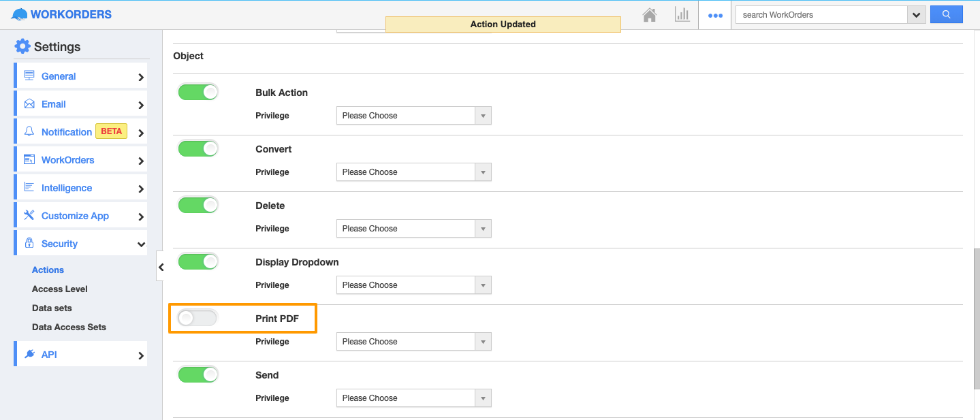Disable the Bulk Action toggle
The width and height of the screenshot is (980, 420).
pyautogui.click(x=198, y=92)
